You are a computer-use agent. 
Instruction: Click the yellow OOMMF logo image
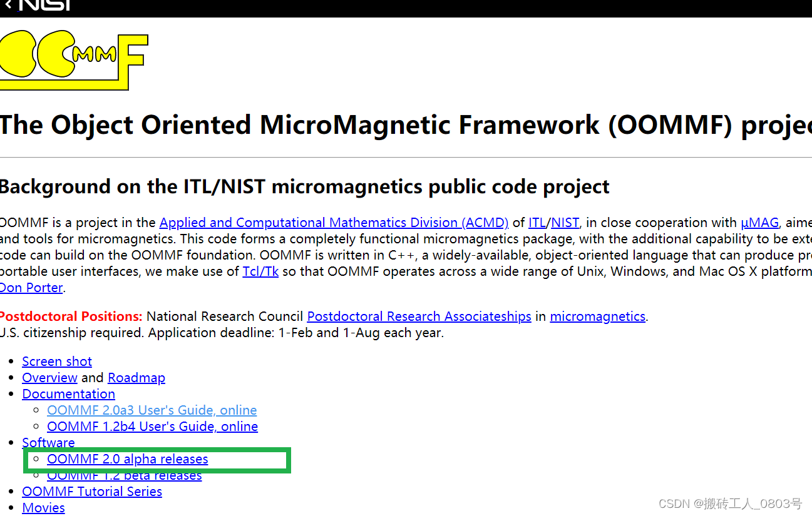point(73,60)
